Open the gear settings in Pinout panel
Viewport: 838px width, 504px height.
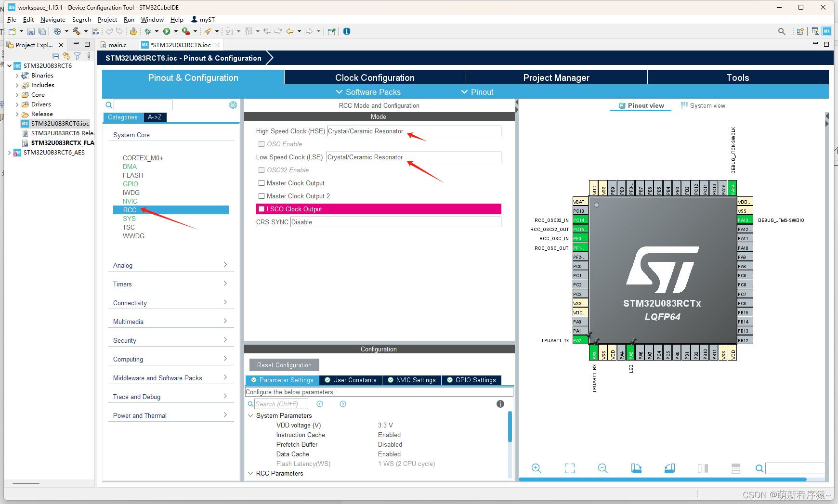[233, 104]
